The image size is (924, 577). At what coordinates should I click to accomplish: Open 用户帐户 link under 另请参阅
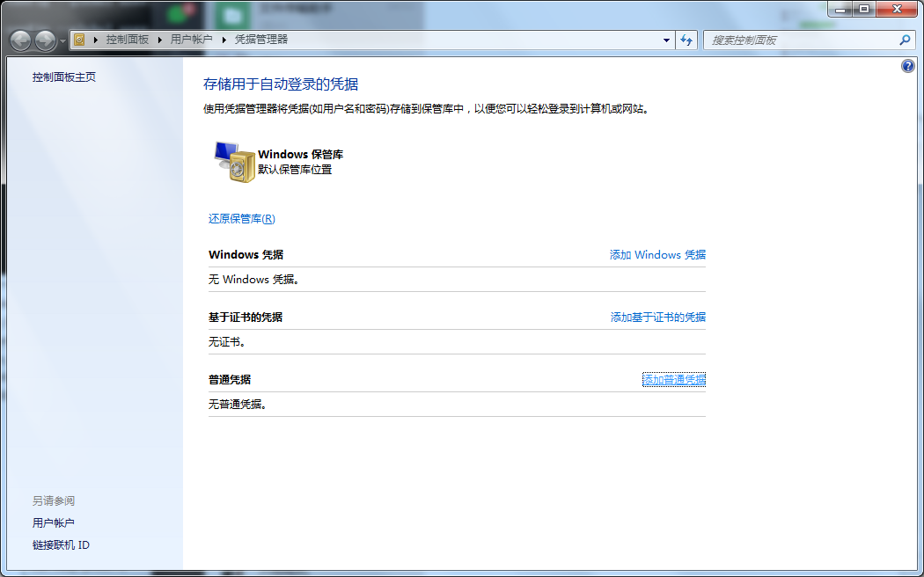pyautogui.click(x=54, y=522)
